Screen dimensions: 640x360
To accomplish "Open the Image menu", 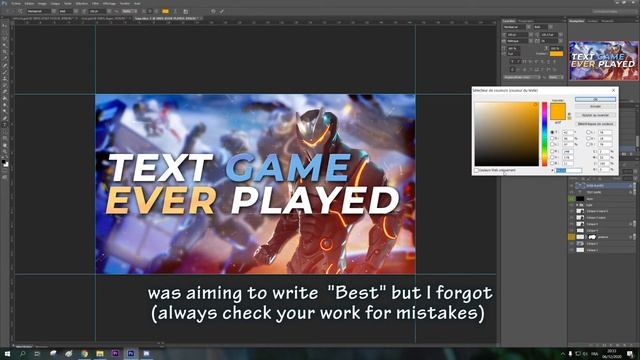I will click(42, 3).
